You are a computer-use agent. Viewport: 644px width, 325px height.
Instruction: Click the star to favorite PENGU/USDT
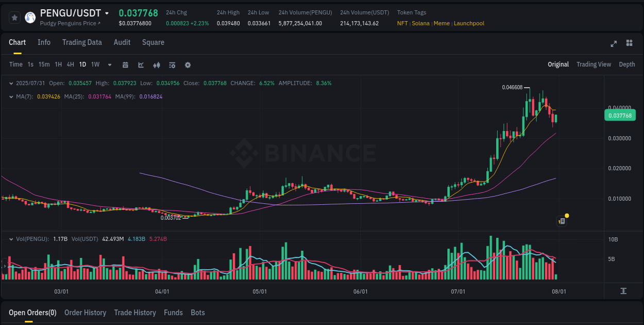tap(14, 17)
